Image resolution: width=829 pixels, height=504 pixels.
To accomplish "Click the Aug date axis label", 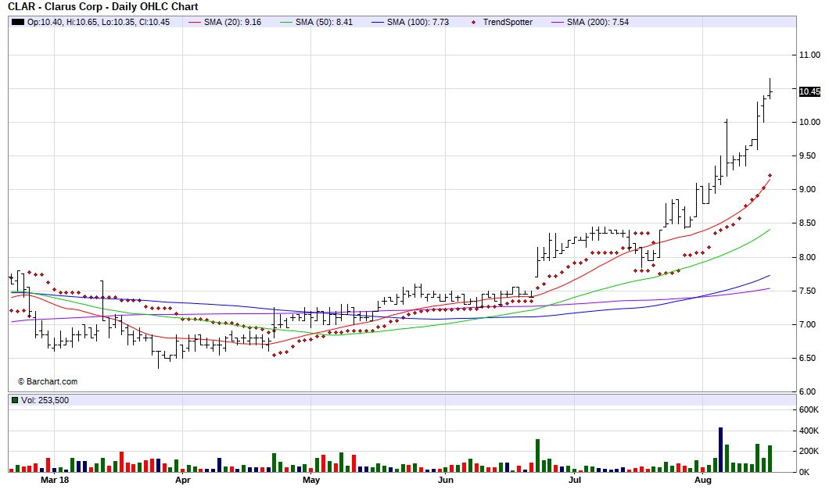I will [x=702, y=480].
